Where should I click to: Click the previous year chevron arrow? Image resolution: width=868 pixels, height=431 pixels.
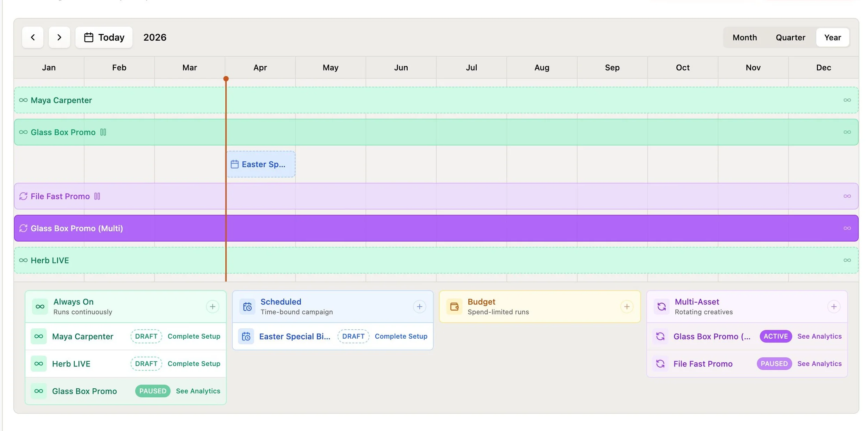pos(33,37)
